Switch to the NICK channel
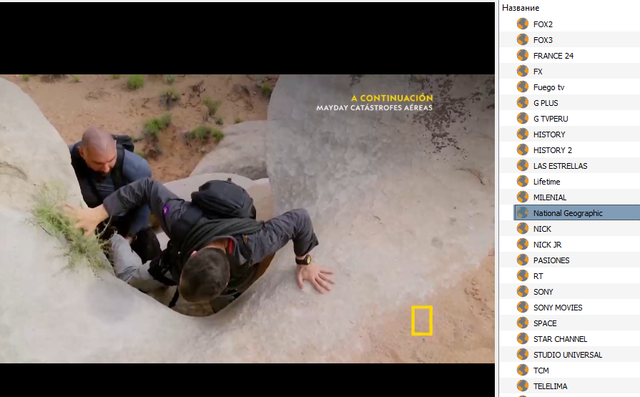Viewport: 640px width, 397px height. 542,229
